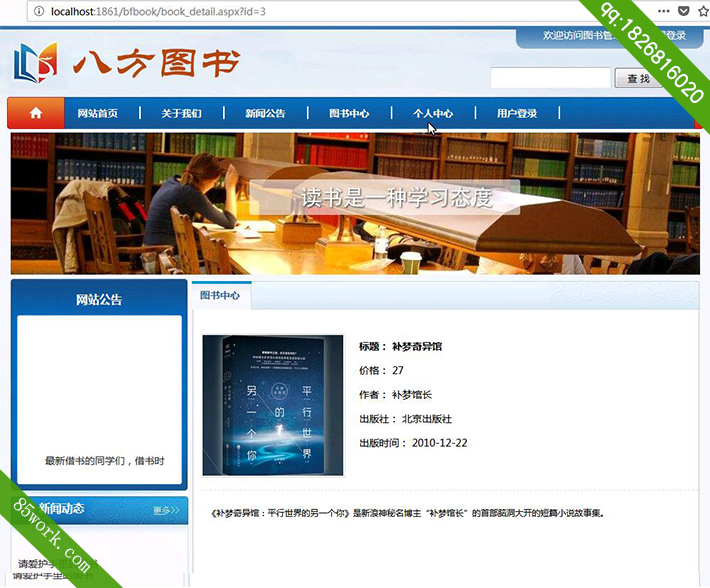The width and height of the screenshot is (710, 588).
Task: Click the library banner image
Action: 355,203
